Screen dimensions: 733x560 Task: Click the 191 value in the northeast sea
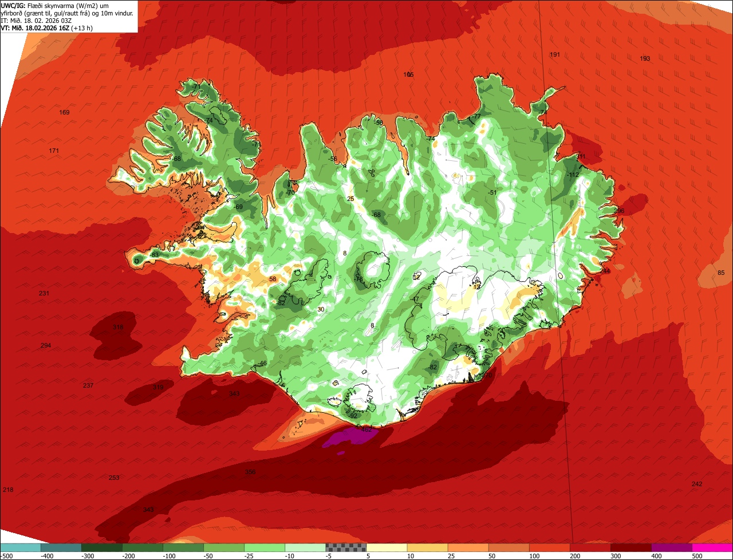pyautogui.click(x=554, y=54)
